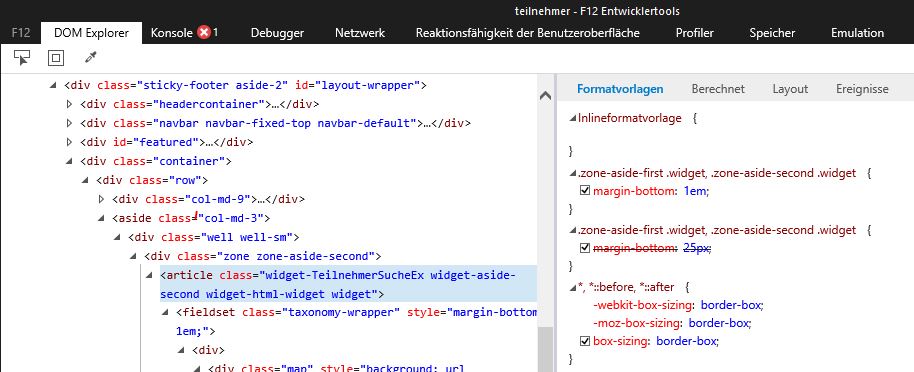Toggle the box-sizing border-box checkbox
Image resolution: width=914 pixels, height=372 pixels.
[x=585, y=341]
